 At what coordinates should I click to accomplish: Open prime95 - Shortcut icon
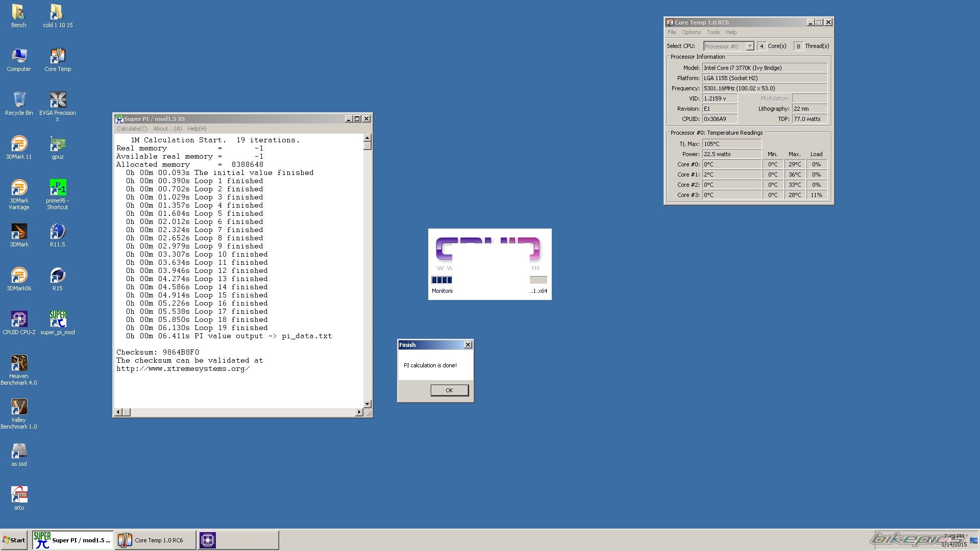[57, 194]
